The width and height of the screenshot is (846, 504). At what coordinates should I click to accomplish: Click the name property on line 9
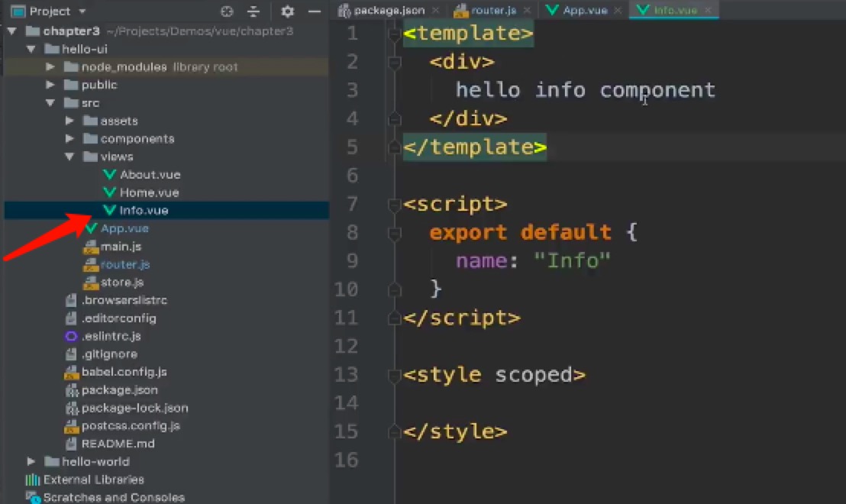pos(481,261)
